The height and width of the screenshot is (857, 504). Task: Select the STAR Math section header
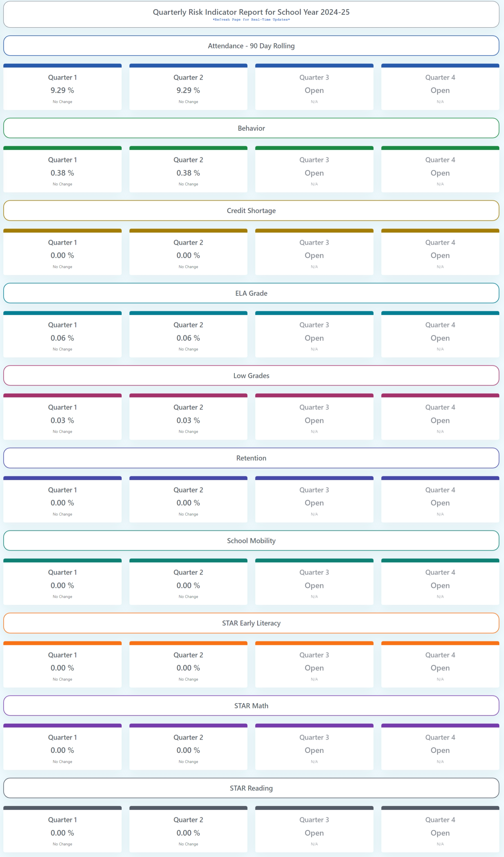click(x=251, y=706)
